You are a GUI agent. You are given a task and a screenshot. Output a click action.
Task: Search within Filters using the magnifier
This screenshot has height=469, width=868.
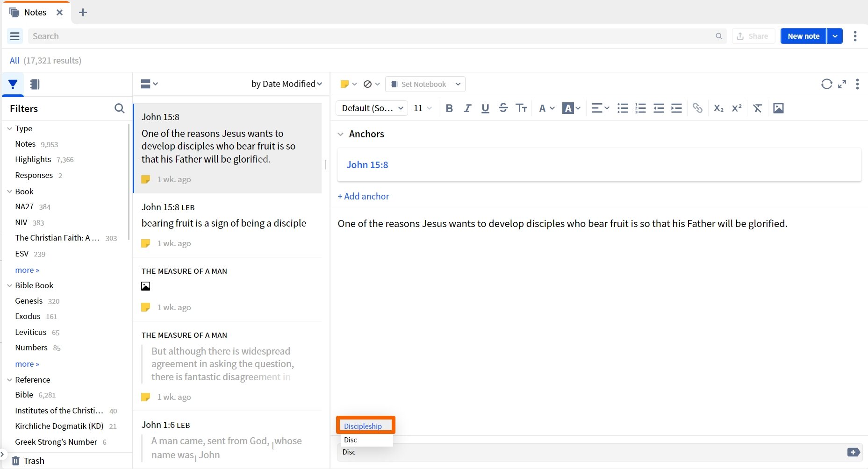click(x=120, y=108)
